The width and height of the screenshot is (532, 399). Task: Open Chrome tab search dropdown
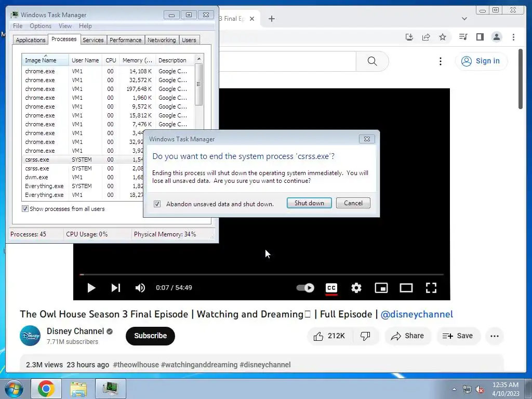pos(464,19)
